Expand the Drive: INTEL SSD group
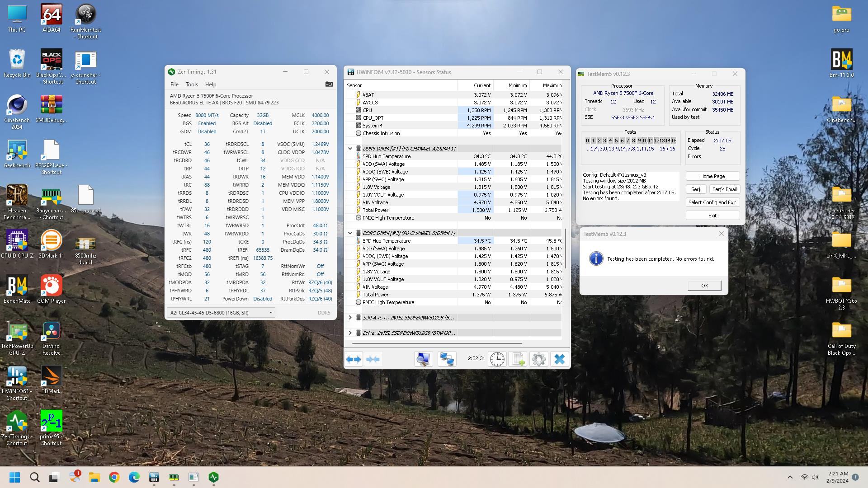This screenshot has height=488, width=868. [x=350, y=333]
